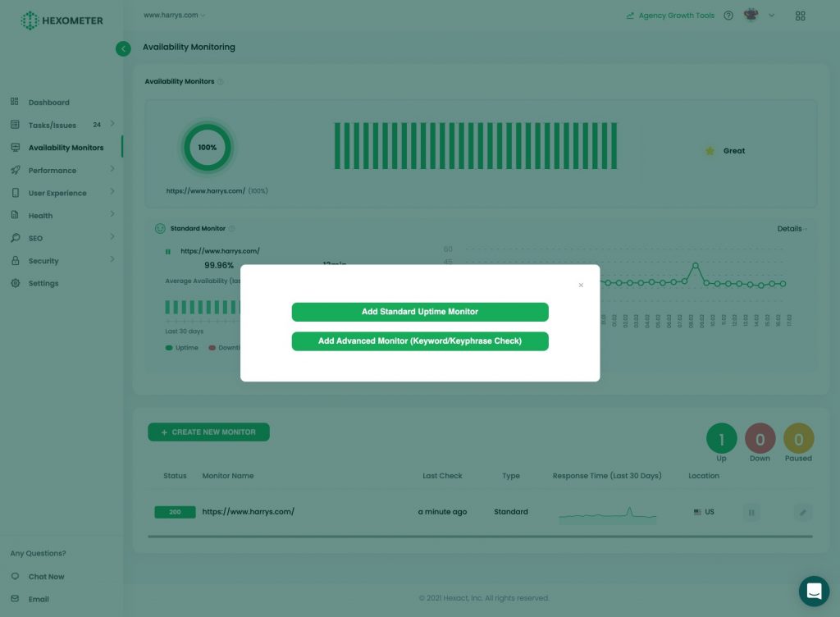Click the Settings gear icon

[x=15, y=283]
